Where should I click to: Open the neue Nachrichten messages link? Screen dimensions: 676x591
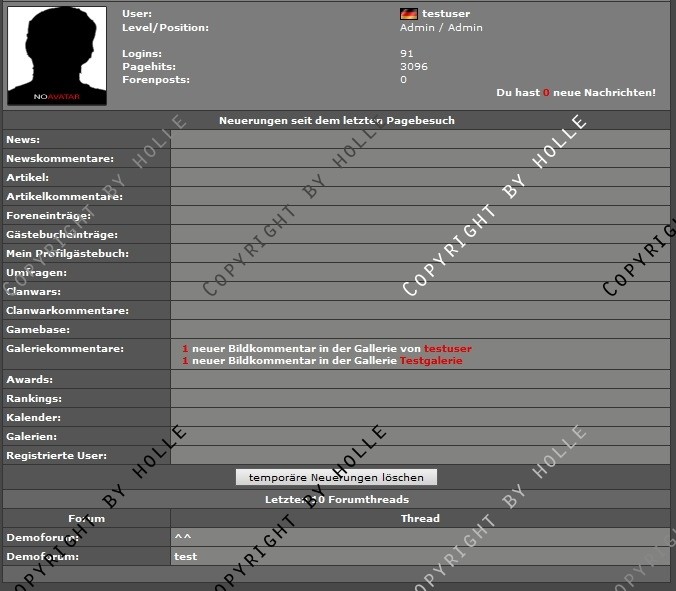coord(576,92)
